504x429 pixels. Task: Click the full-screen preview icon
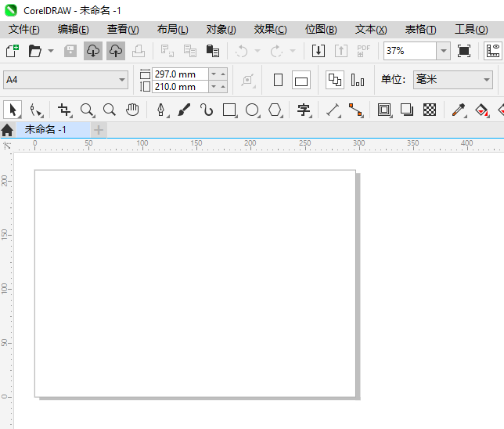(464, 51)
